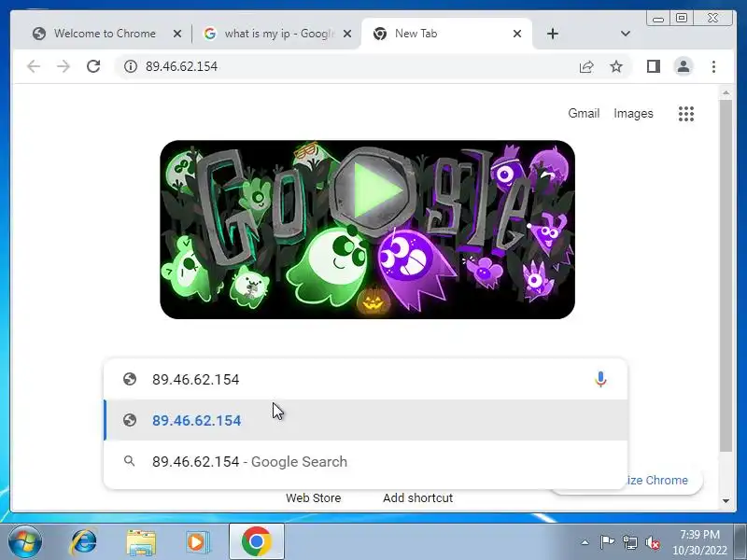Click Add shortcut

pyautogui.click(x=417, y=497)
